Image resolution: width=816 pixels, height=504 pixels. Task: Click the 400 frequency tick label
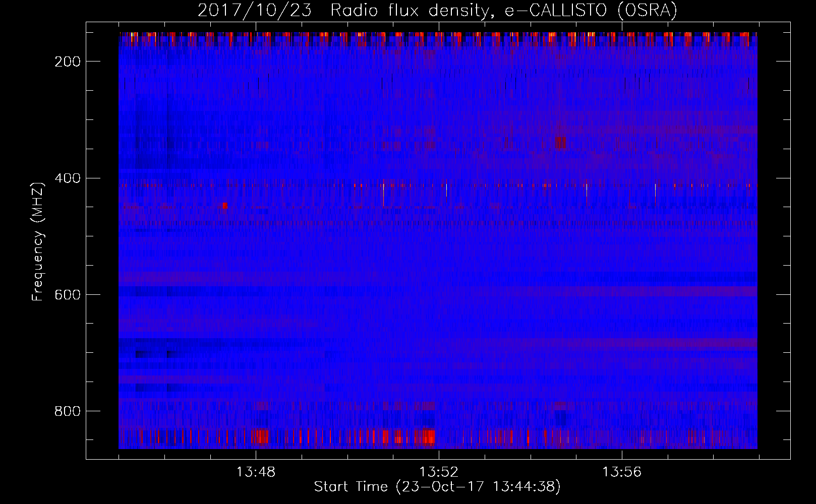[68, 178]
